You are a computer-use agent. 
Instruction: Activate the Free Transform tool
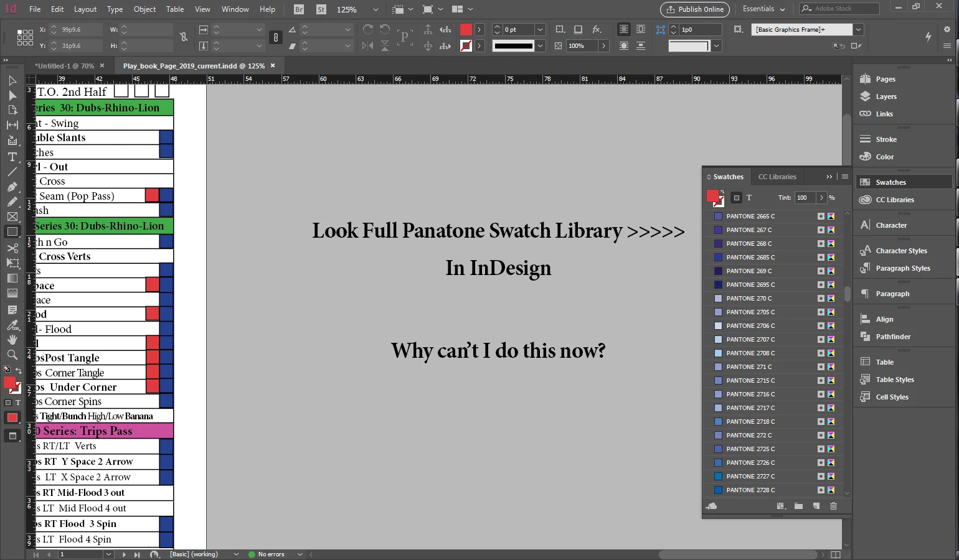tap(12, 263)
